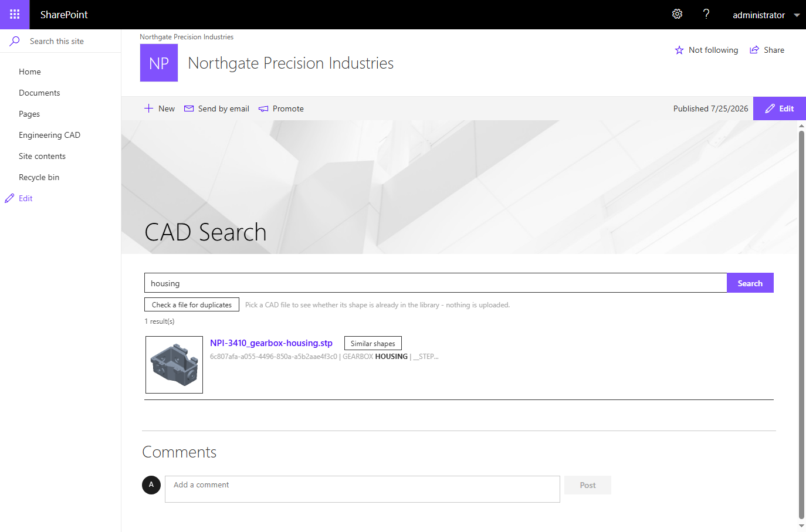806x532 pixels.
Task: Click the Share arrow icon
Action: 754,50
